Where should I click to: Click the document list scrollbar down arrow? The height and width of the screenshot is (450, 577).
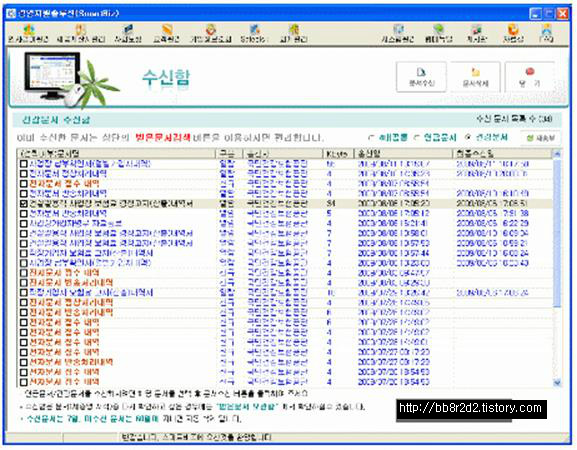pyautogui.click(x=557, y=383)
